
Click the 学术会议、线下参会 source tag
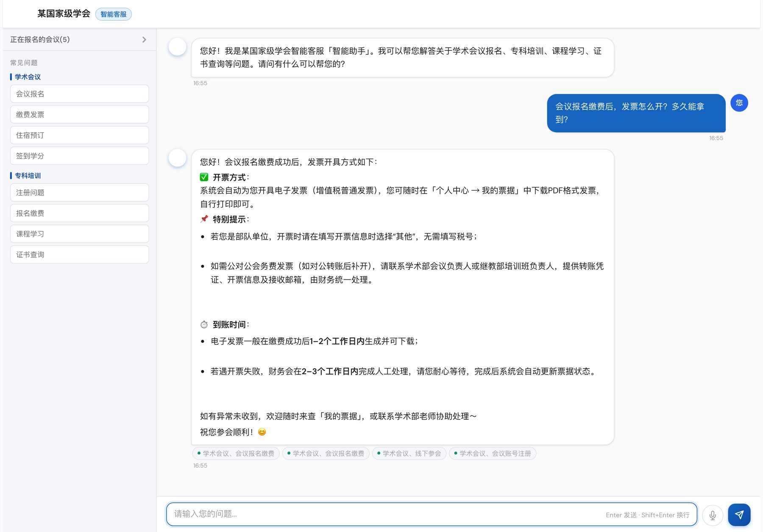409,454
